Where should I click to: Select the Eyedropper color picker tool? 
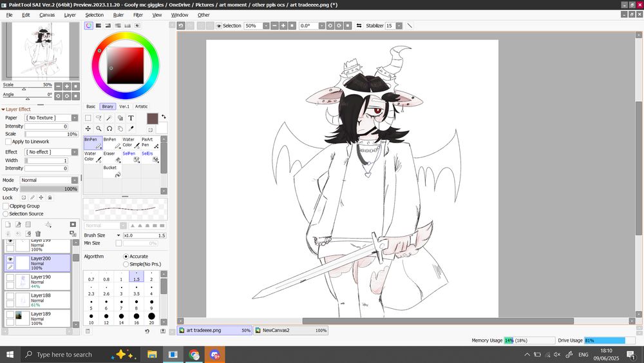pos(131,129)
